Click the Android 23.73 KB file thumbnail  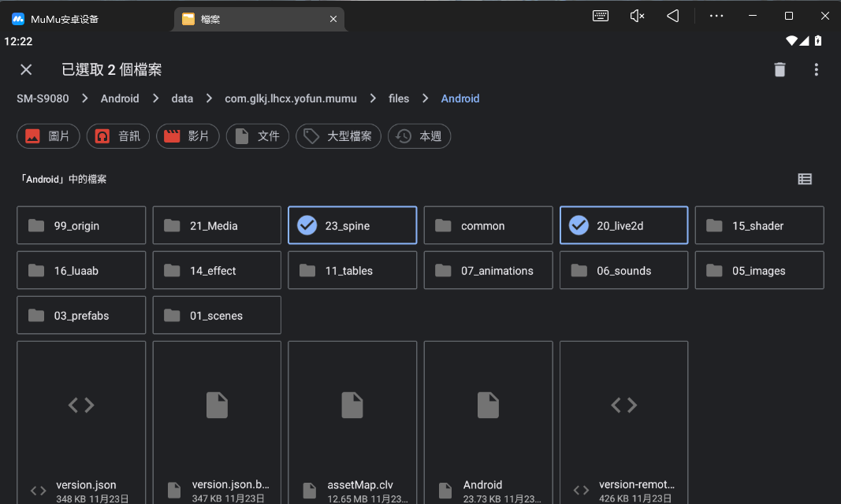(x=488, y=406)
